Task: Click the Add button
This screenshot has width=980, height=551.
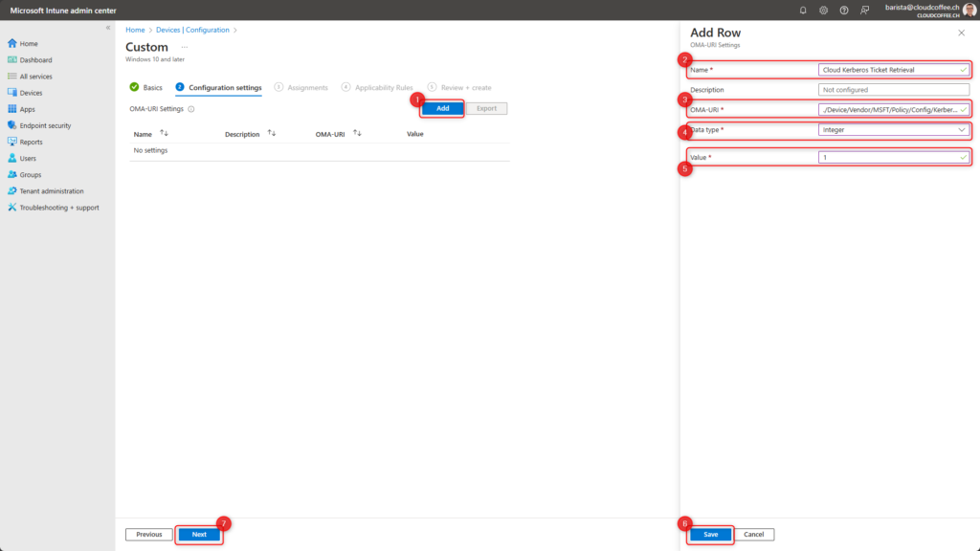Action: click(x=442, y=109)
